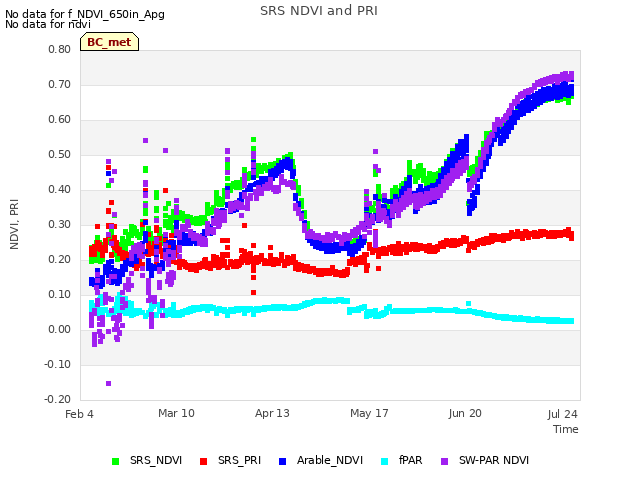Click the x-axis title Time
Screen dimensions: 640x480
(x=566, y=429)
